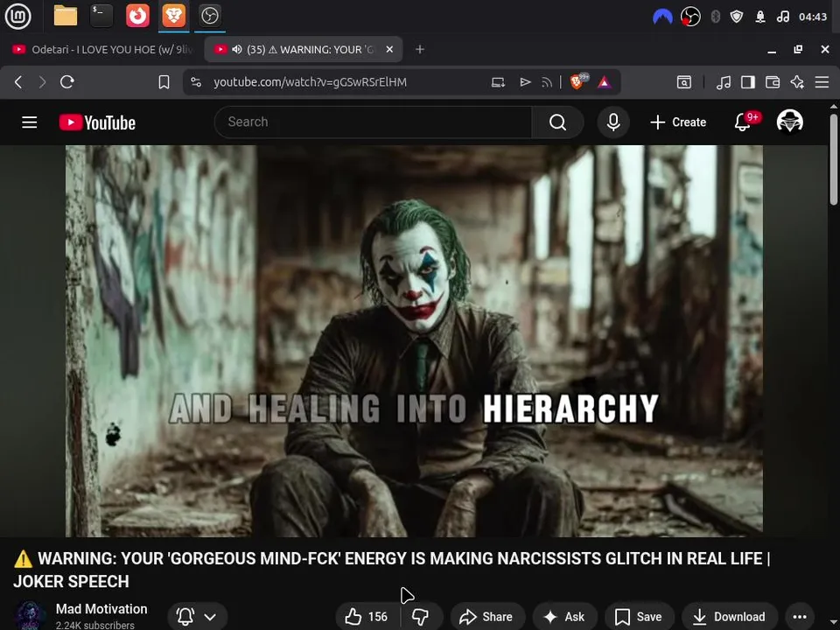The height and width of the screenshot is (630, 840).
Task: Open the Create menu
Action: [x=678, y=122]
